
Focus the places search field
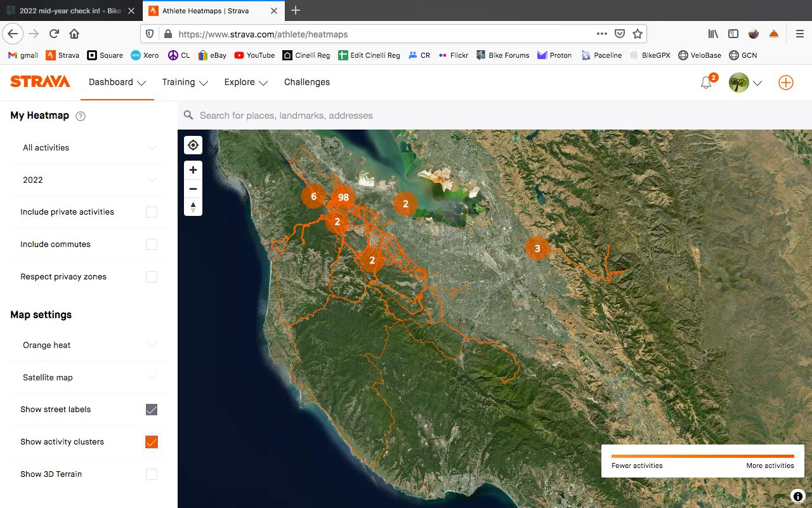(495, 116)
